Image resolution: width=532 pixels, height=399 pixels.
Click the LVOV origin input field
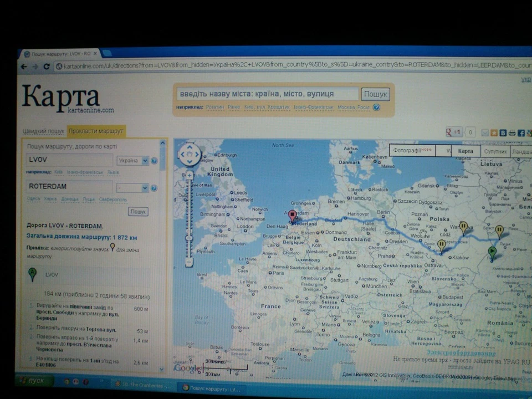click(x=69, y=160)
